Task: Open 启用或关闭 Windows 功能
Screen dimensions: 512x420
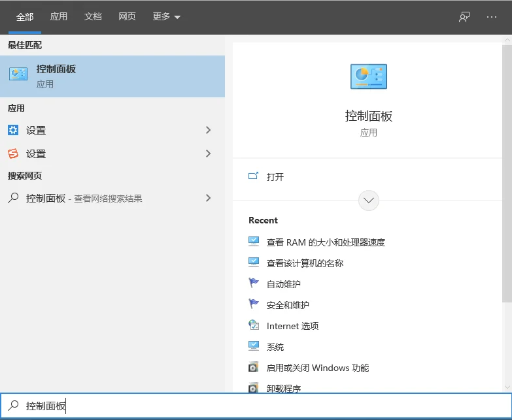Action: coord(318,368)
